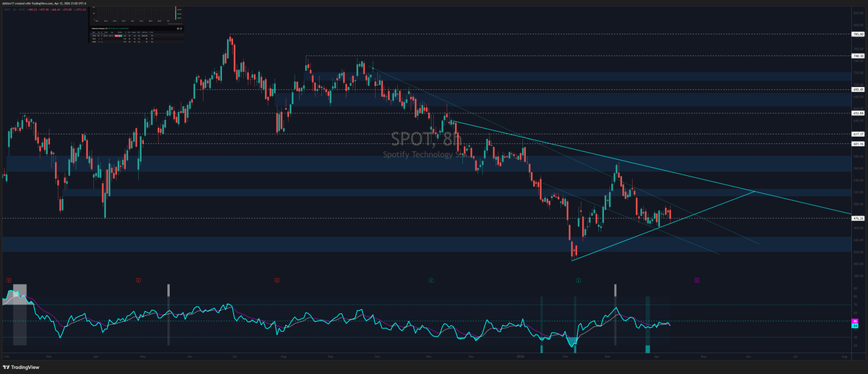Click the TradingView logo at the bottom
Viewport: 868px width, 374px height.
[22, 366]
